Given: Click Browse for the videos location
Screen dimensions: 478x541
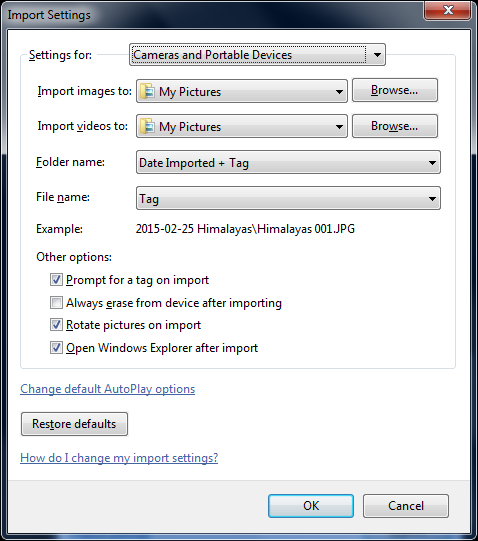Looking at the screenshot, I should (395, 126).
